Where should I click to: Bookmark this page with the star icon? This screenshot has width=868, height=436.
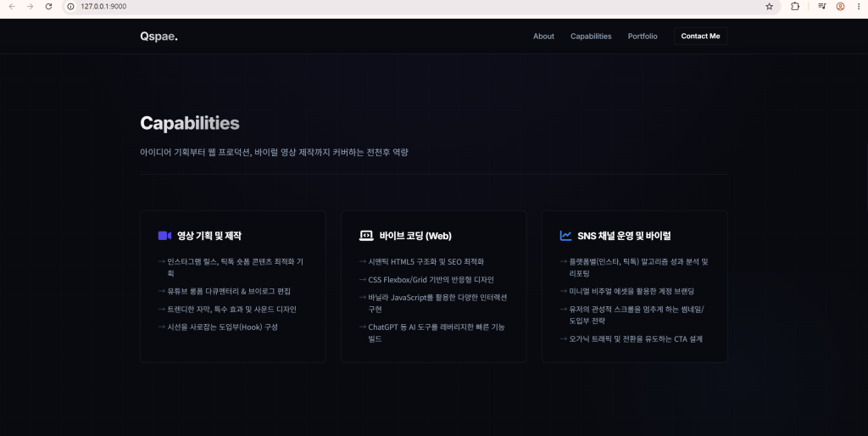tap(769, 7)
